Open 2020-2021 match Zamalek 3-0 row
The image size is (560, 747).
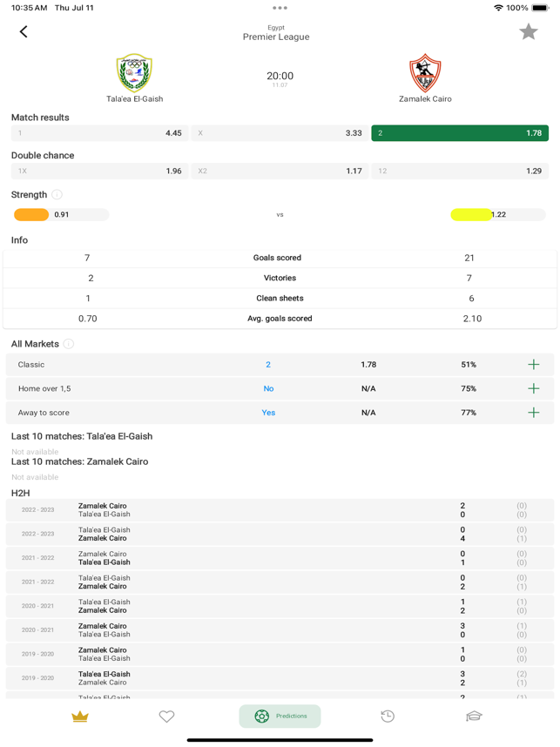click(280, 629)
